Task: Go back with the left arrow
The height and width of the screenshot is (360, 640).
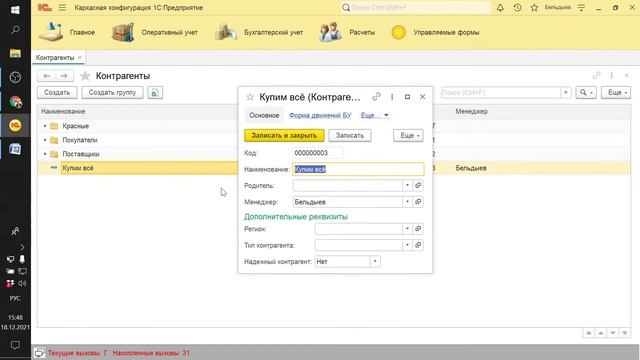Action: (47, 76)
